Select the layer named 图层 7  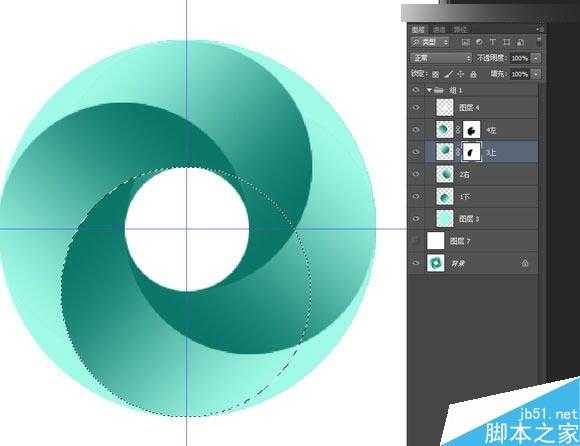[460, 241]
